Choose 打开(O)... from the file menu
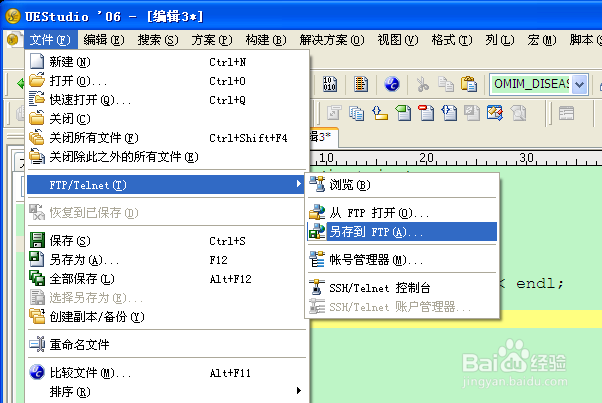This screenshot has width=602, height=403. [165, 81]
